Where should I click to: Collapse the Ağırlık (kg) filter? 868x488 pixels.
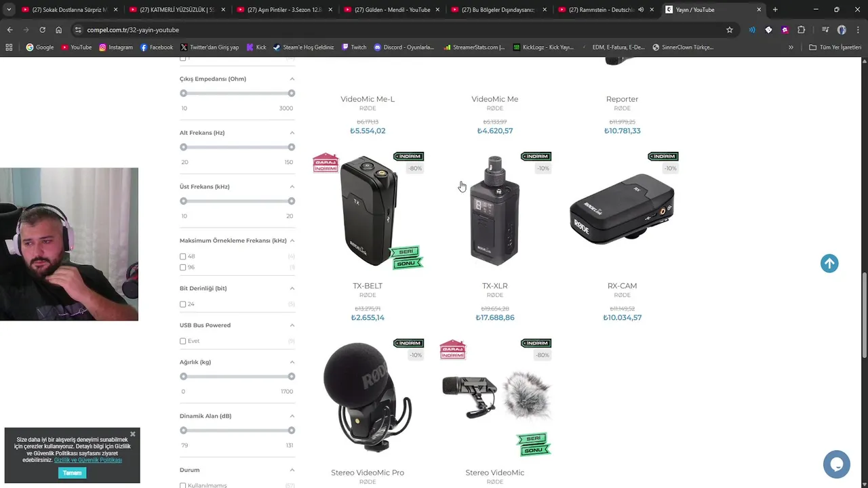point(292,362)
